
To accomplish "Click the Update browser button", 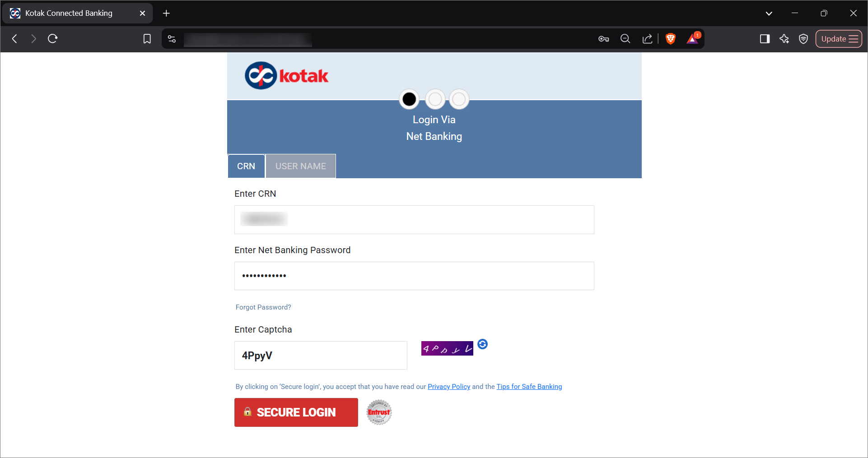I will tap(839, 39).
